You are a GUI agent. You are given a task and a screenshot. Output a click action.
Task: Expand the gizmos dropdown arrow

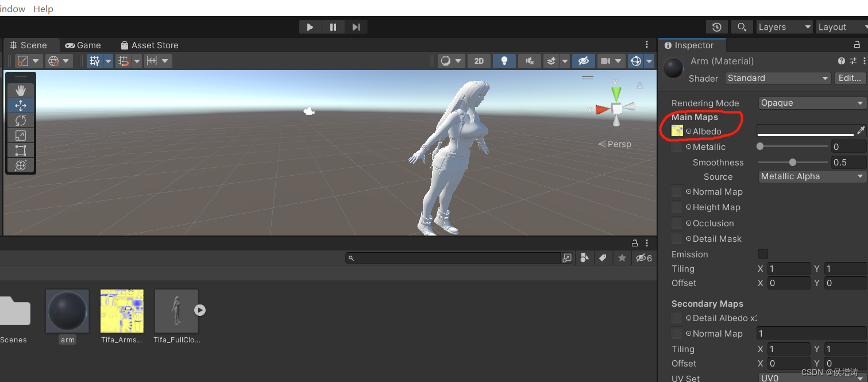tap(649, 61)
